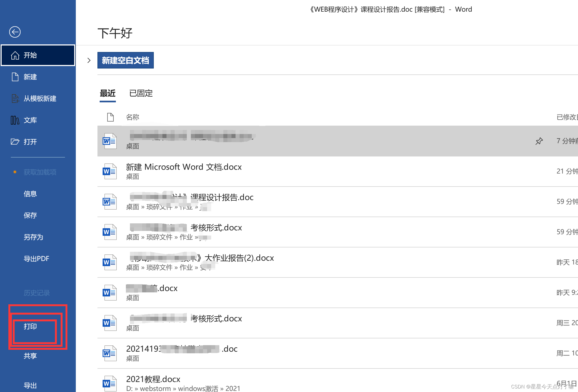Open the file modified 昨天 9 o'clock
This screenshot has height=392, width=578.
tap(338, 293)
